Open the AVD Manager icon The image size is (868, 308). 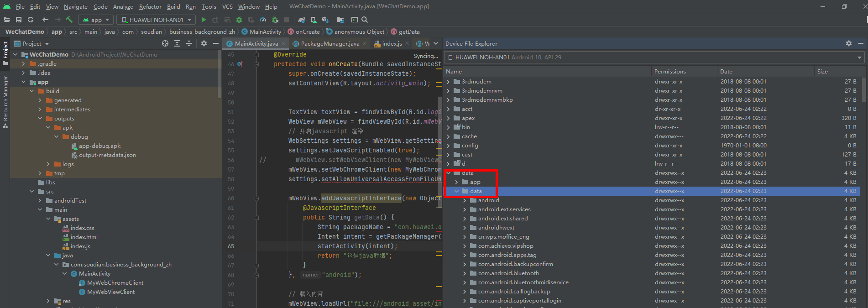[x=314, y=20]
